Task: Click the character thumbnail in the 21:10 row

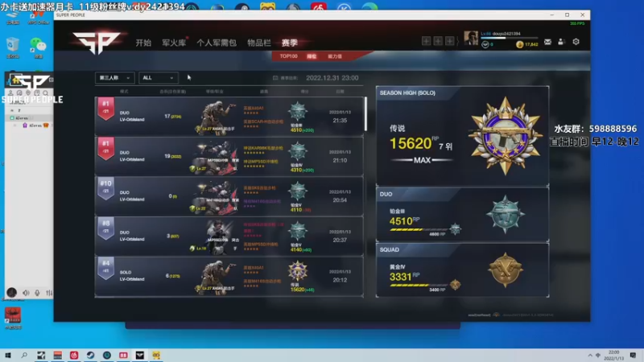Action: coord(216,156)
